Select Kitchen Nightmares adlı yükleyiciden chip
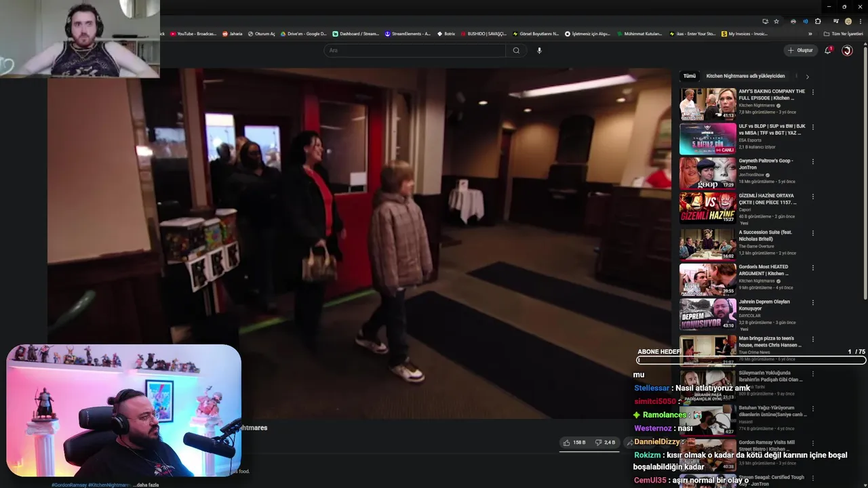The width and height of the screenshot is (868, 488). tap(745, 76)
